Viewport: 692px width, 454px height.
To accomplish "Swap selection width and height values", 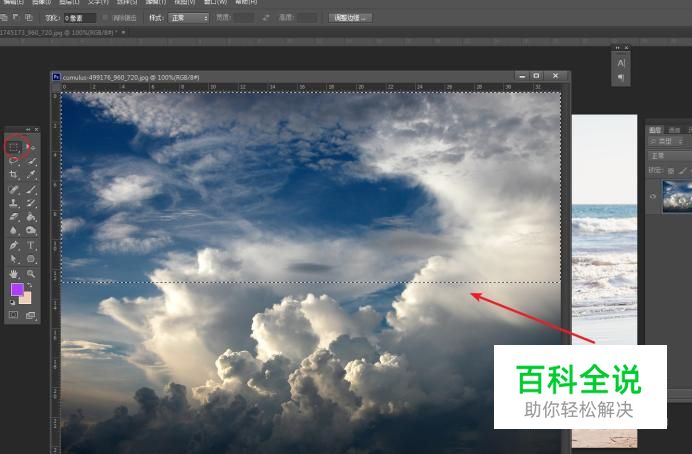I will (x=266, y=18).
